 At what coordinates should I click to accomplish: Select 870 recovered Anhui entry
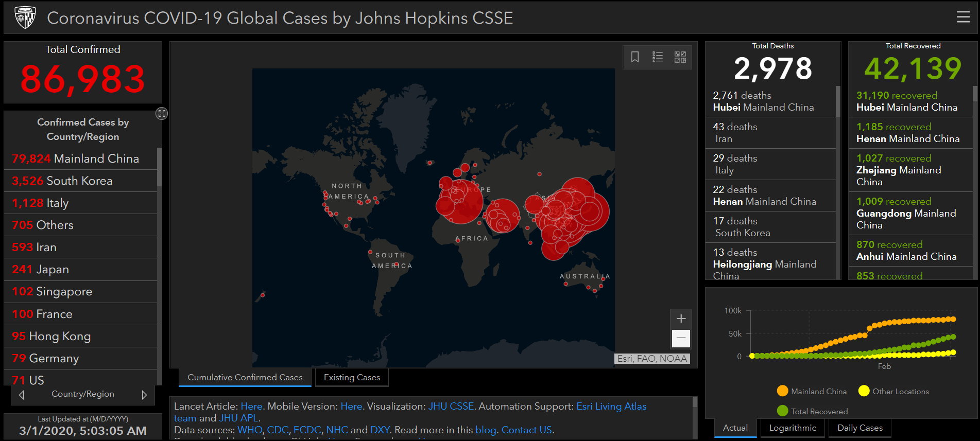[911, 251]
